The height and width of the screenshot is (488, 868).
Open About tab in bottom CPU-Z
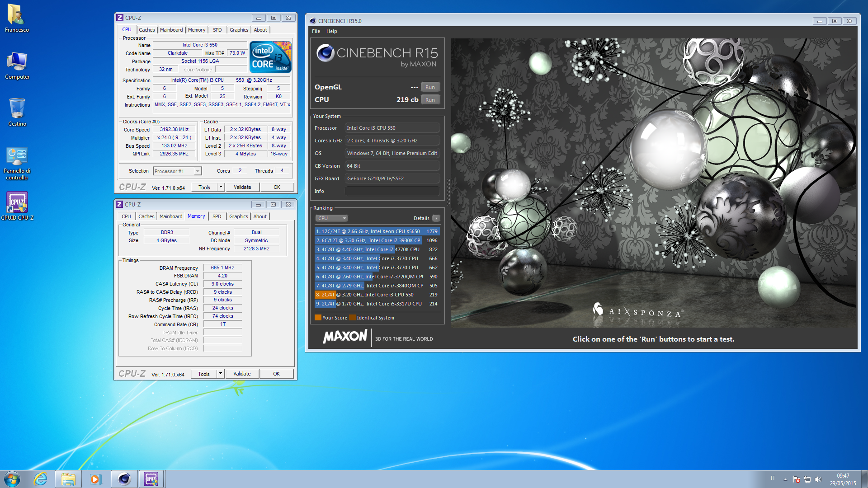[x=260, y=216]
